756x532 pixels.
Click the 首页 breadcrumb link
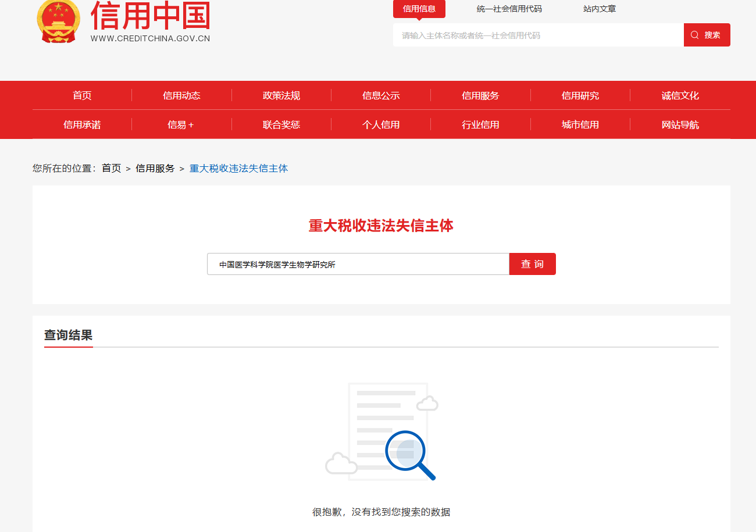[112, 168]
